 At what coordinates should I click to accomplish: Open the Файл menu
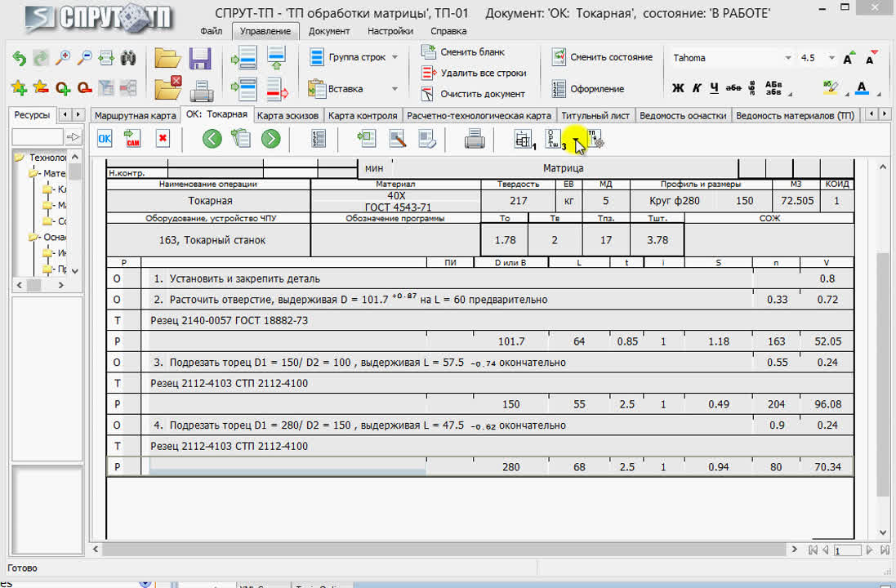coord(212,31)
